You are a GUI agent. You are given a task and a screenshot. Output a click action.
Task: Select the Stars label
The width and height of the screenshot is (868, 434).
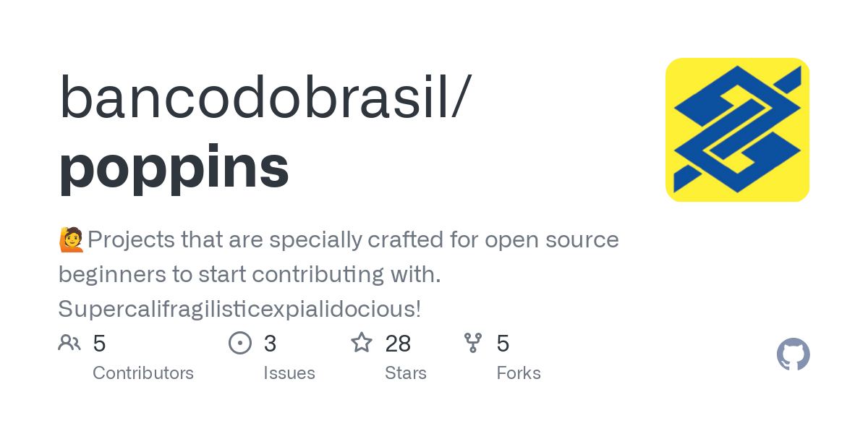(406, 373)
